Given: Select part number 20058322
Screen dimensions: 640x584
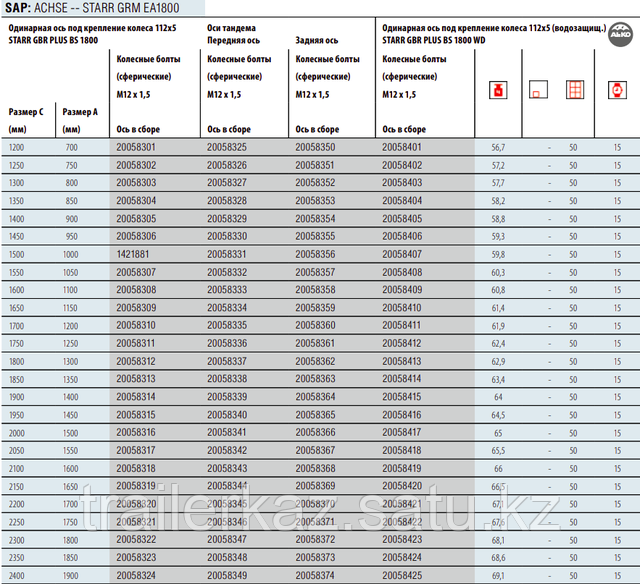Looking at the screenshot, I should coord(136,539).
